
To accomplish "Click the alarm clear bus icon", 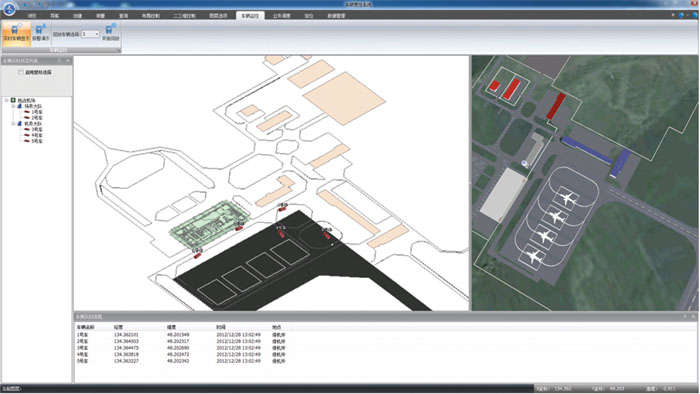I will (40, 29).
